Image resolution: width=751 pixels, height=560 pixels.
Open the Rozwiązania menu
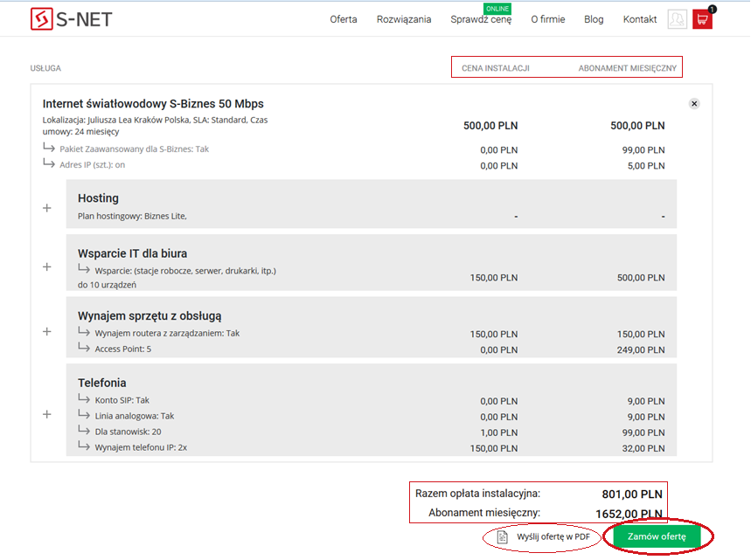point(404,19)
